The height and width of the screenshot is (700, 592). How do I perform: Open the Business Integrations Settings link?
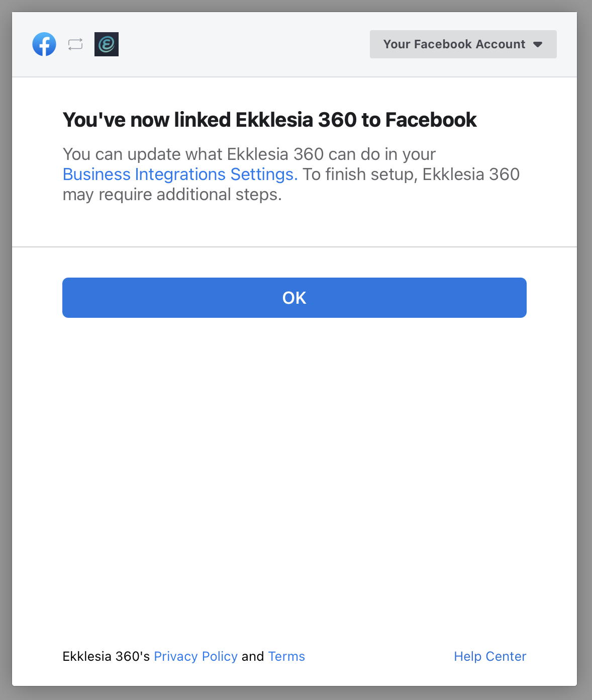(180, 174)
